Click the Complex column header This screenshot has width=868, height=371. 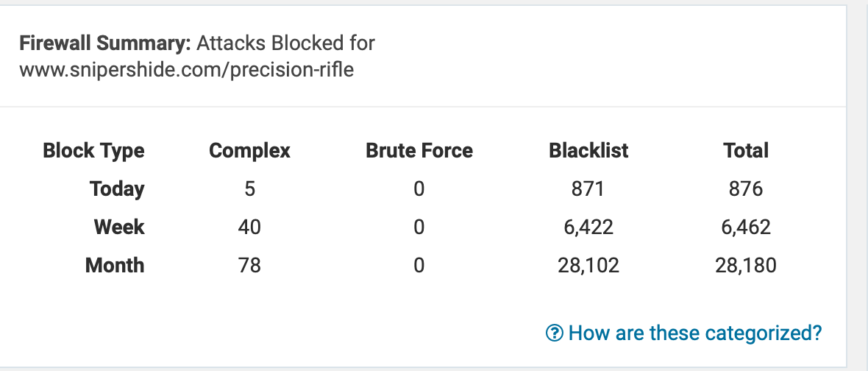[249, 151]
